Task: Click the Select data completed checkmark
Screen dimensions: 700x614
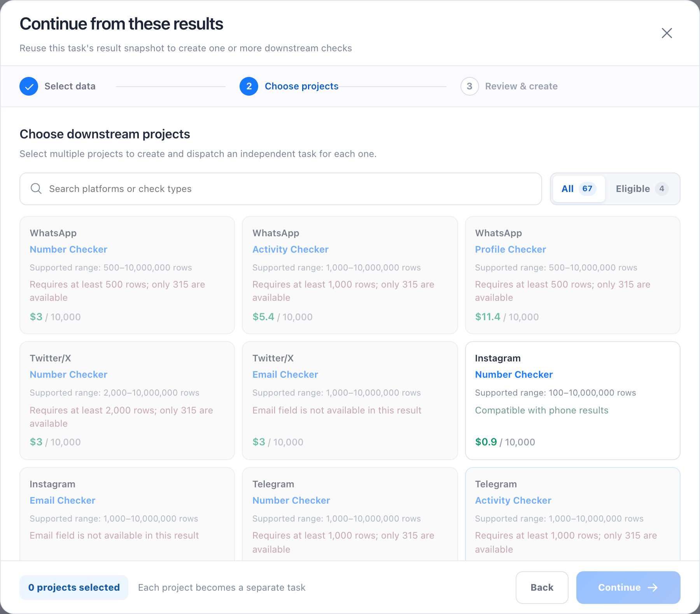Action: 29,86
